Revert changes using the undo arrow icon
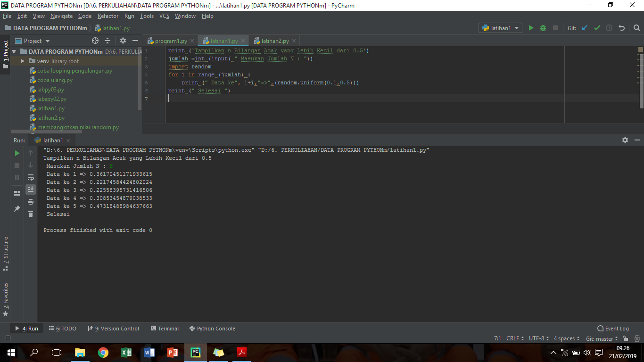Image resolution: width=644 pixels, height=362 pixels. pyautogui.click(x=622, y=28)
